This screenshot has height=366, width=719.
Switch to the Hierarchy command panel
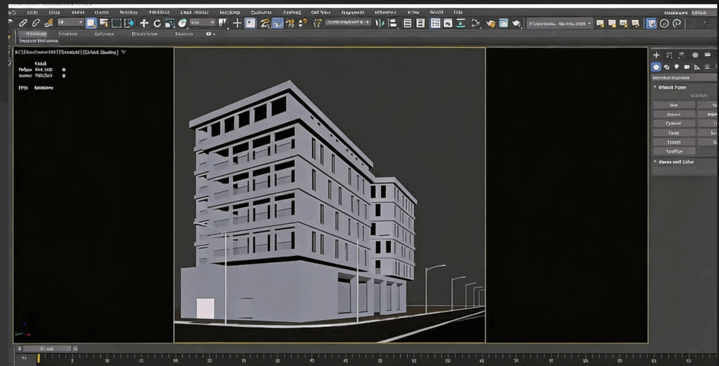[x=682, y=55]
